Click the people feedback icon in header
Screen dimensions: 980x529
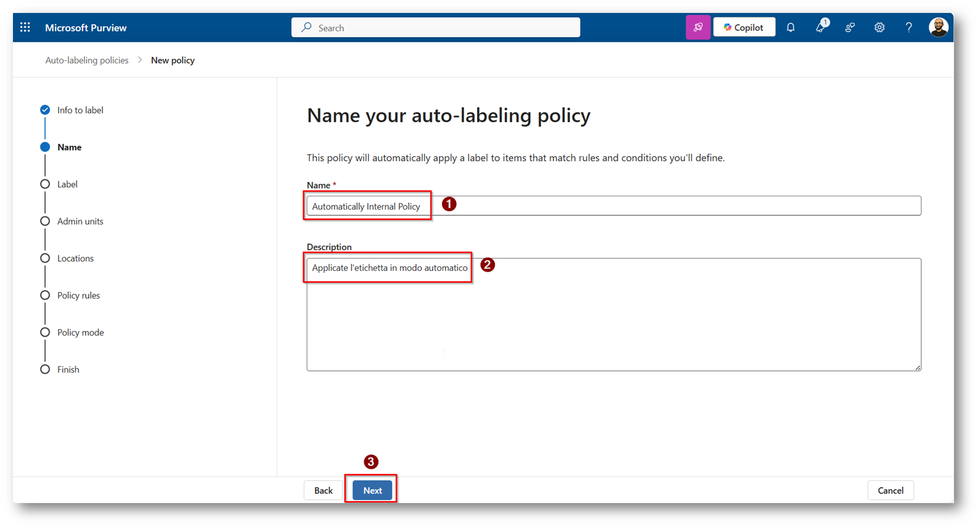coord(850,28)
